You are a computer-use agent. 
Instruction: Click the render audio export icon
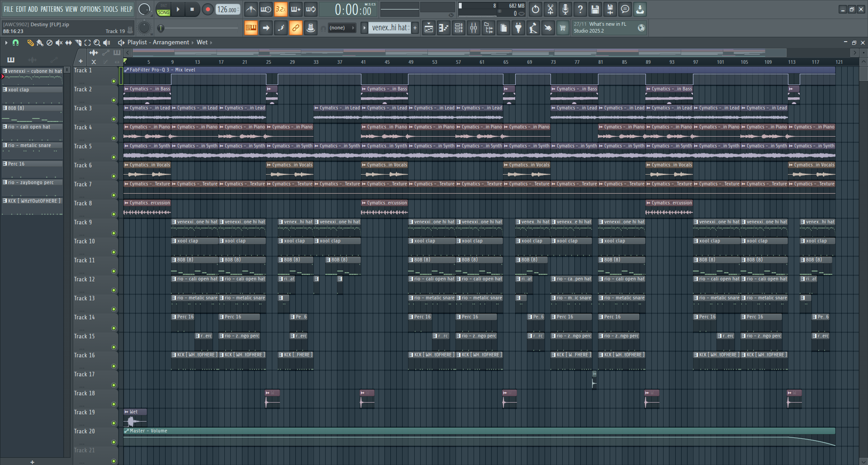click(x=610, y=9)
